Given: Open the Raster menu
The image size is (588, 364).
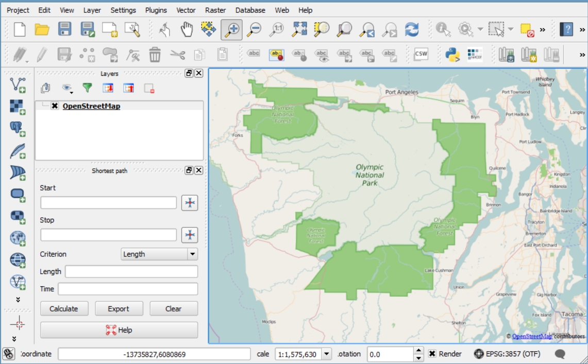Looking at the screenshot, I should (215, 10).
